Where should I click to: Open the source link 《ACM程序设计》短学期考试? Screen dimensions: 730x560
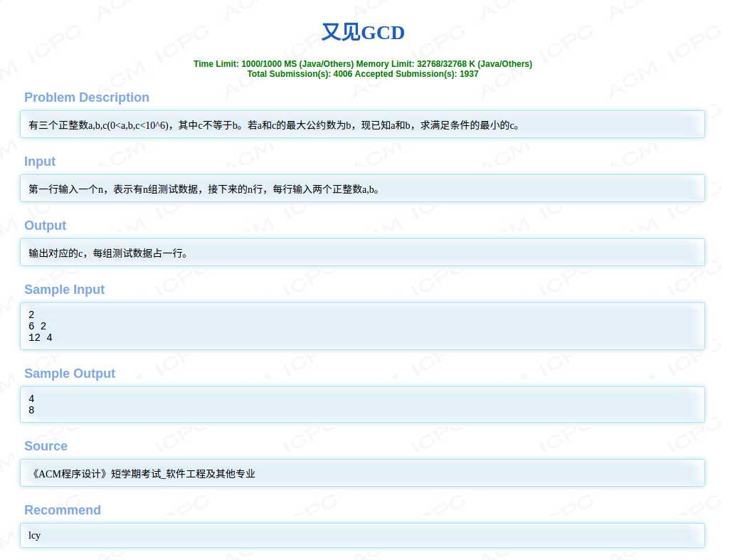142,474
